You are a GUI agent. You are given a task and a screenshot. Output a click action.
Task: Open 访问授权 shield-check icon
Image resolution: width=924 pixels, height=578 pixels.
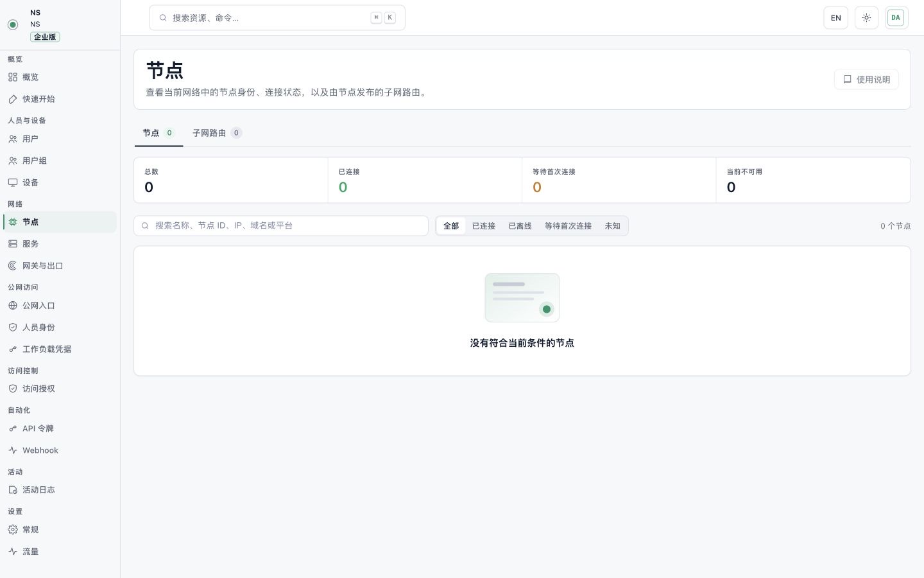tap(13, 389)
